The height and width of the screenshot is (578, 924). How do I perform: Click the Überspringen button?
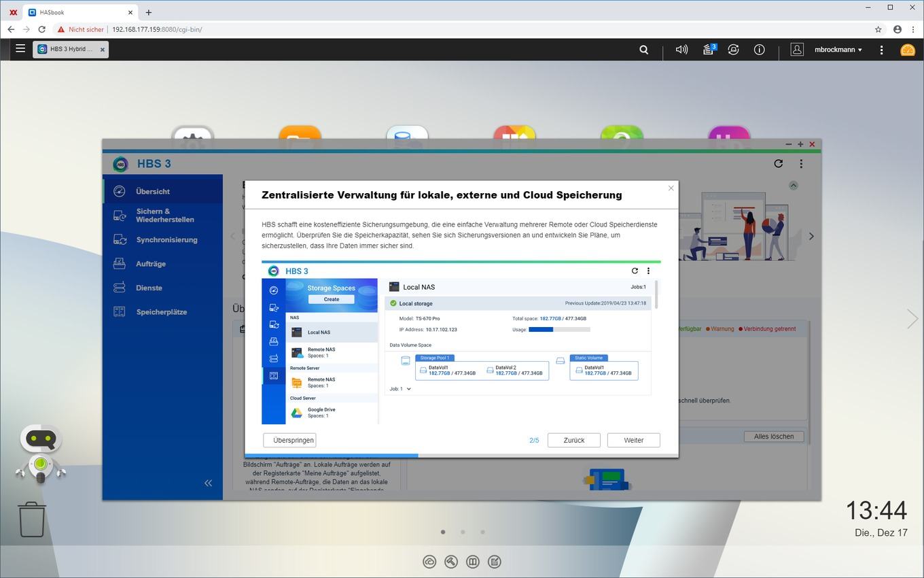point(289,440)
